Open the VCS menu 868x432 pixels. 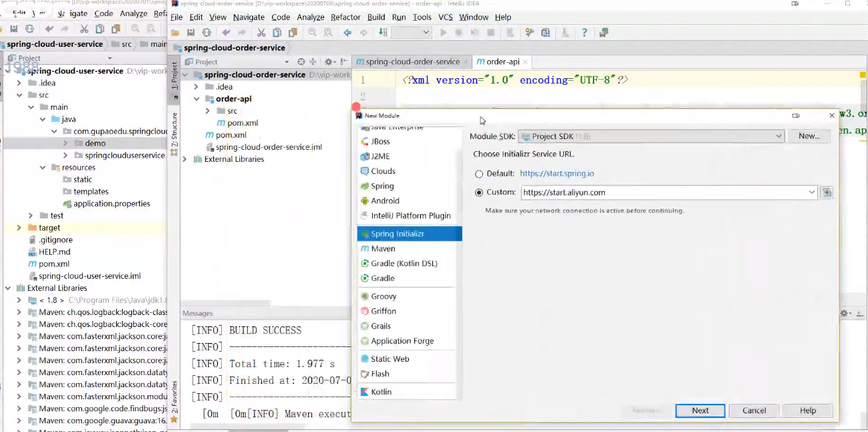[x=445, y=17]
